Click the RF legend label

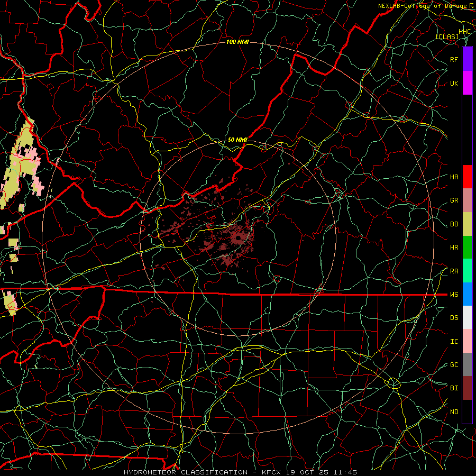[x=454, y=59]
